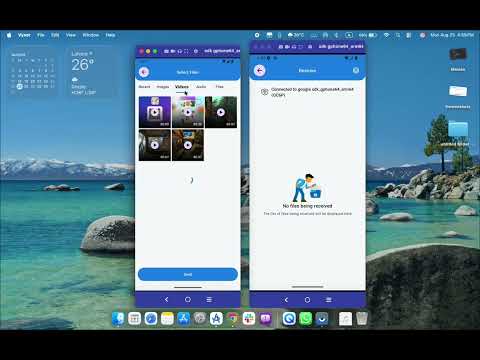Tap Android home circle on right emulator
480x360 pixels.
point(307,300)
